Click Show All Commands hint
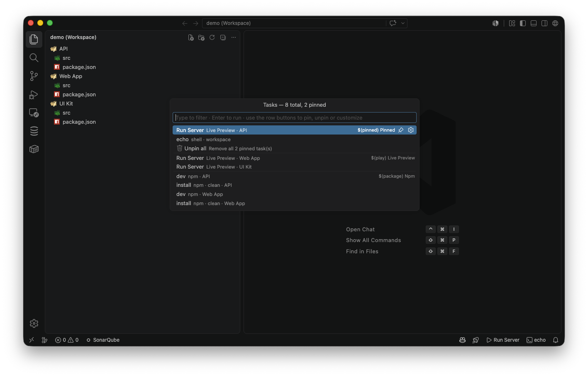 click(x=373, y=240)
